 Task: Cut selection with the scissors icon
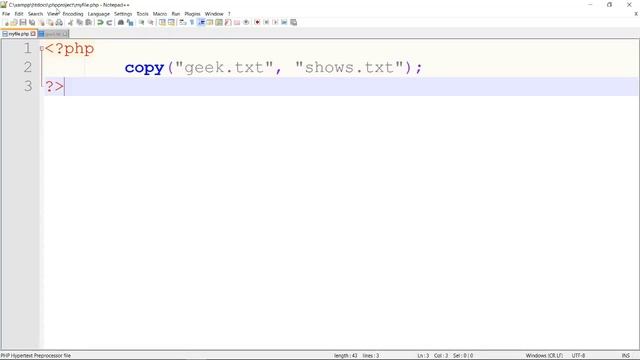click(70, 22)
